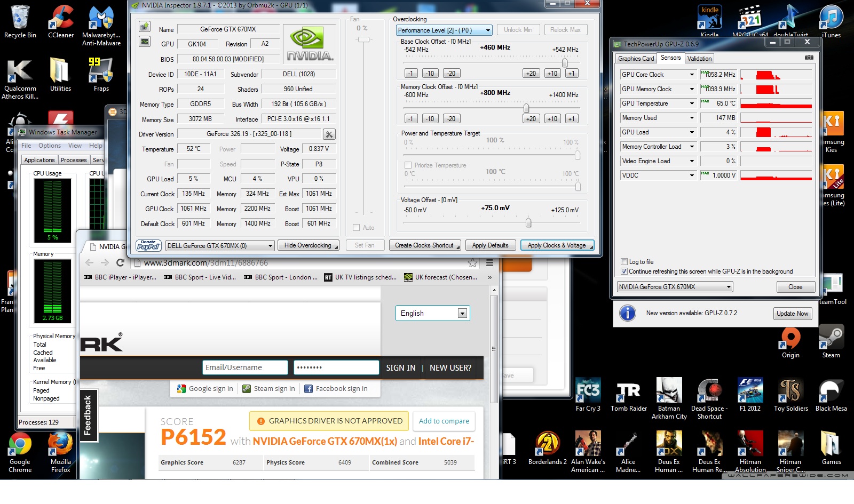Image resolution: width=854 pixels, height=504 pixels.
Task: Expand the GPU Temperature sensor dropdown
Action: click(x=692, y=103)
